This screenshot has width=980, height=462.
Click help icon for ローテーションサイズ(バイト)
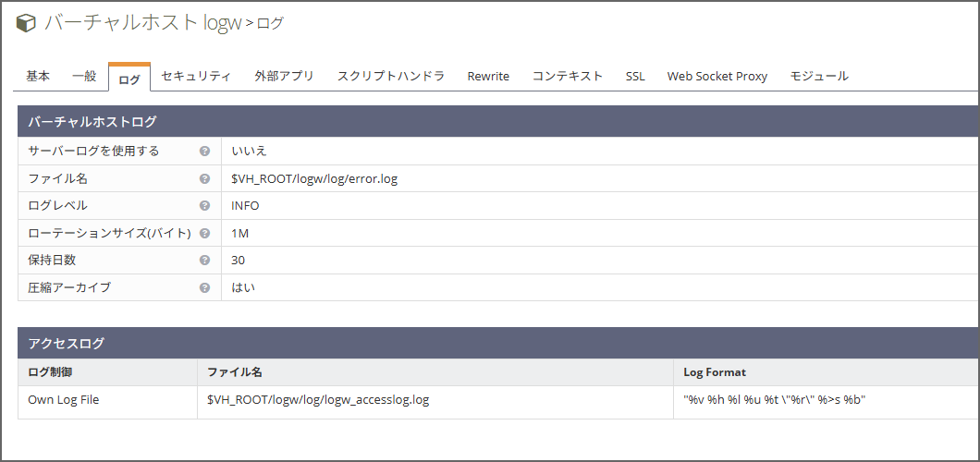coord(204,233)
